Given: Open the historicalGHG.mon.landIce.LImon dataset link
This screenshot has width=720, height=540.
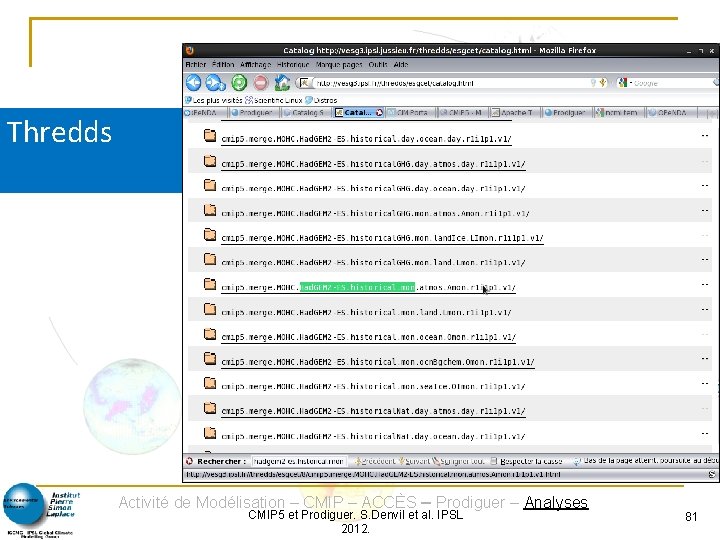Looking at the screenshot, I should pyautogui.click(x=382, y=238).
